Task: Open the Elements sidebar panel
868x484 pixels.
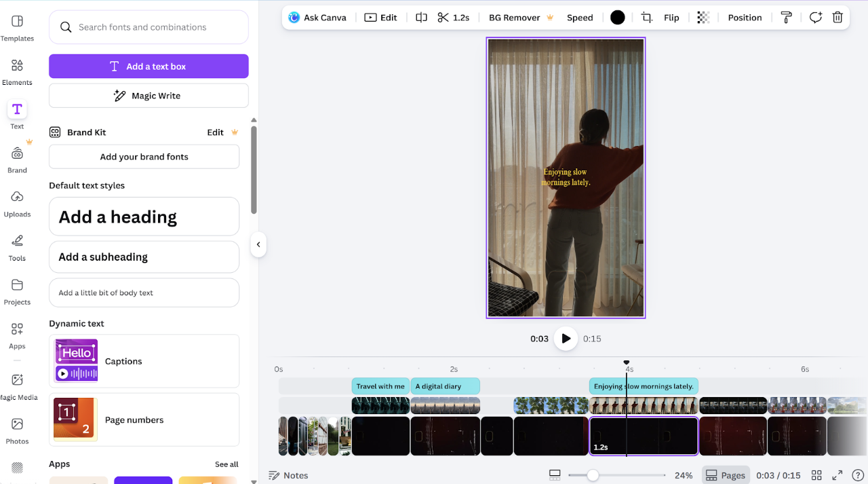Action: 17,71
